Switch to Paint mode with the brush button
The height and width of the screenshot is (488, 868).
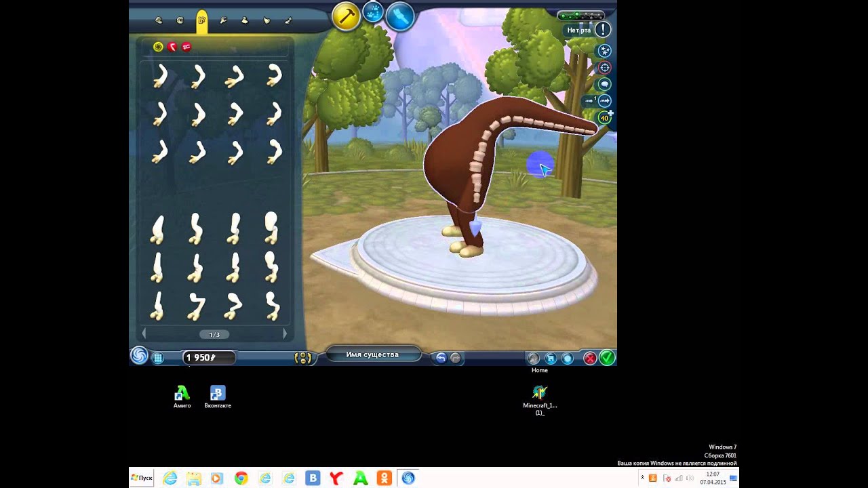[400, 16]
